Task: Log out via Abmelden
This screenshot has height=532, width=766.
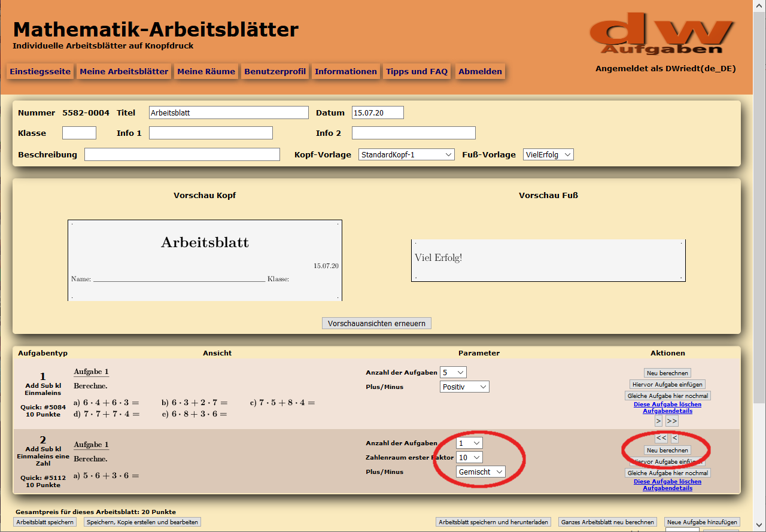Action: 481,71
